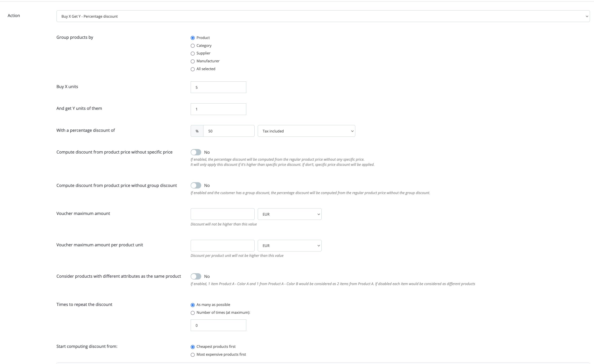This screenshot has width=594, height=364.
Task: Enable compute discount without specific price
Action: (x=196, y=152)
